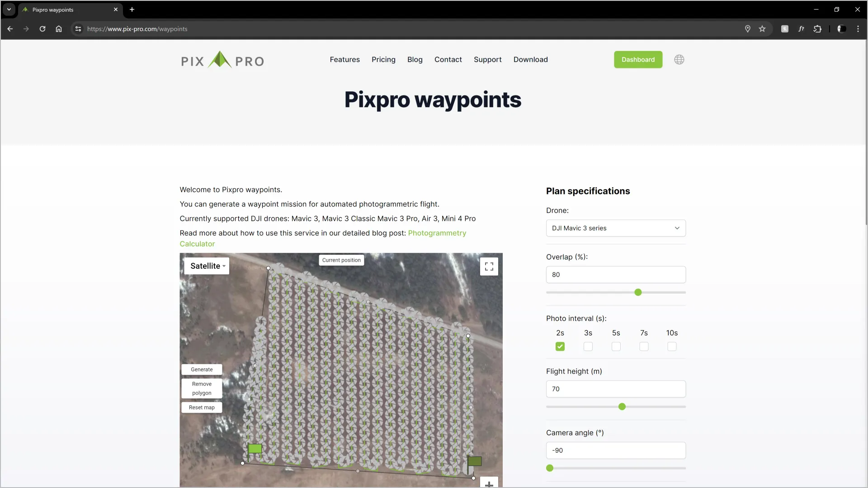Click browser forward arrow
The width and height of the screenshot is (868, 488).
(x=26, y=29)
